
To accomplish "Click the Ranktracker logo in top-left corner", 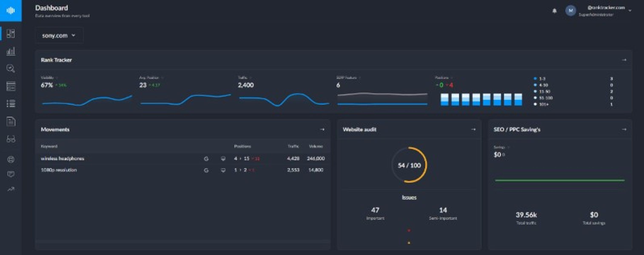I will (11, 10).
